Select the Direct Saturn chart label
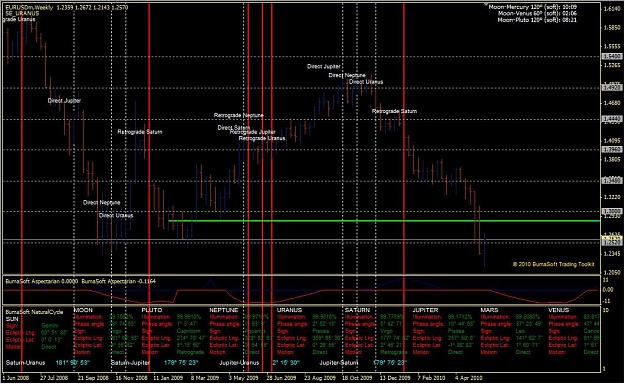625x384 pixels. [234, 128]
